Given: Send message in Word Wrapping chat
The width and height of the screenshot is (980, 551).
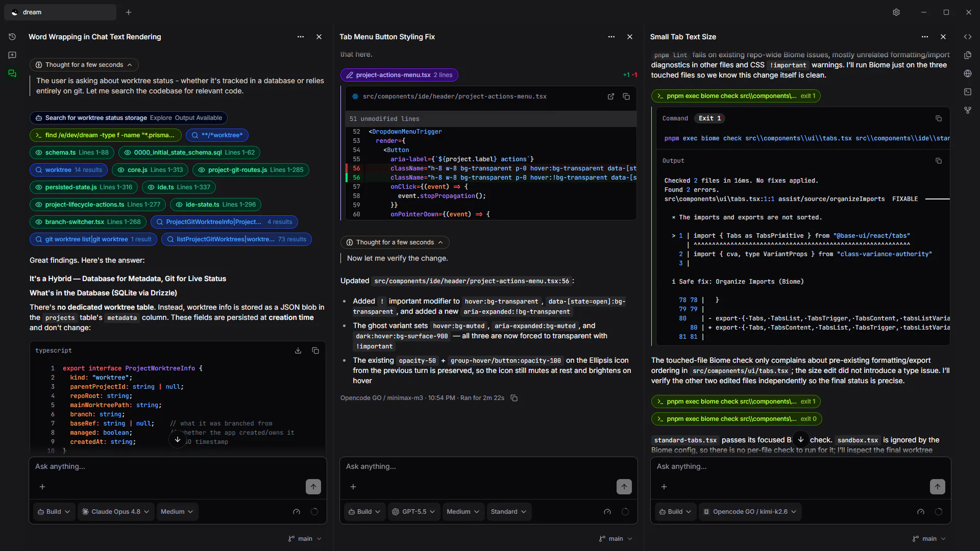Looking at the screenshot, I should click(313, 487).
